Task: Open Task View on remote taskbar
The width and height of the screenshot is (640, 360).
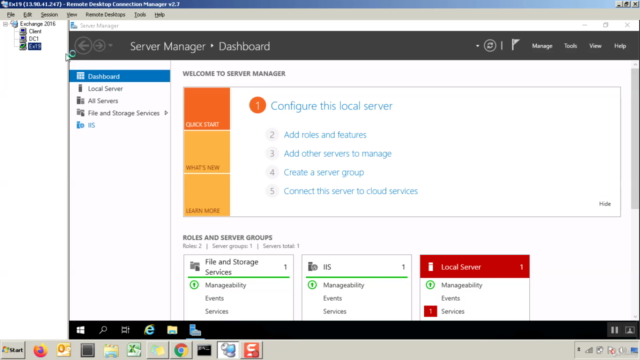Action: [125, 330]
